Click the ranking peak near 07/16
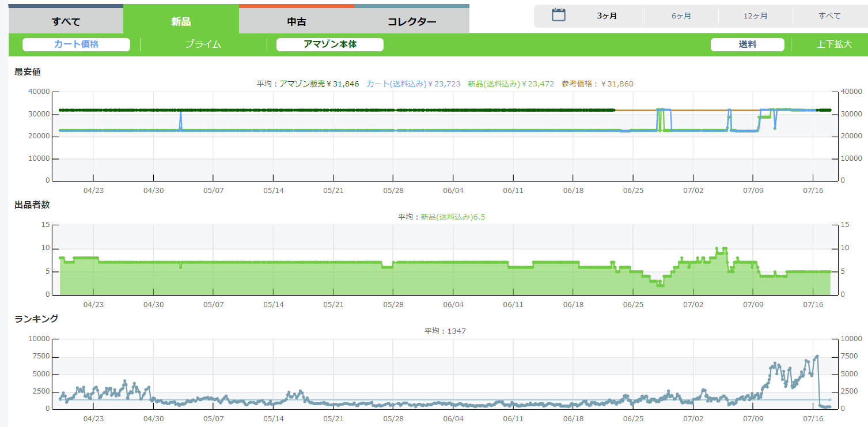The height and width of the screenshot is (427, 868). point(817,356)
